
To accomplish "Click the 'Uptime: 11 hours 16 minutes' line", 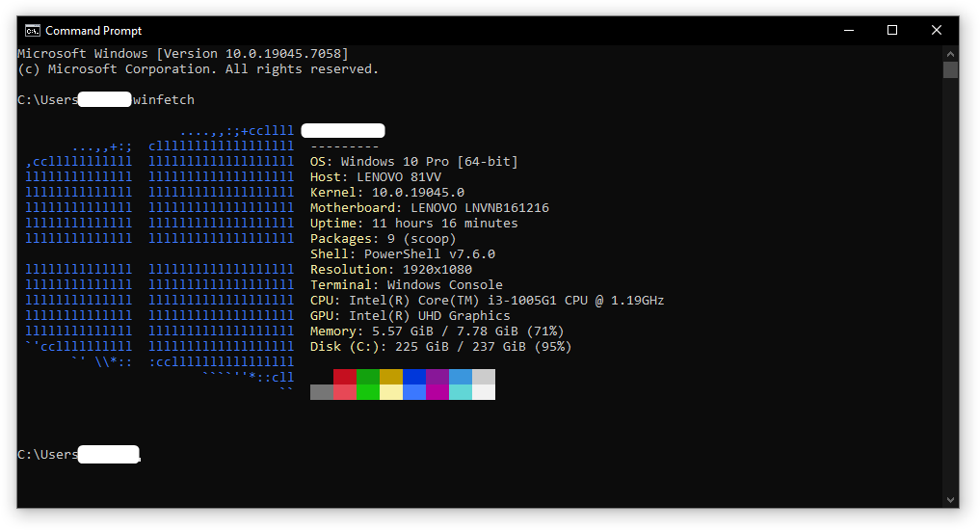I will click(x=413, y=224).
